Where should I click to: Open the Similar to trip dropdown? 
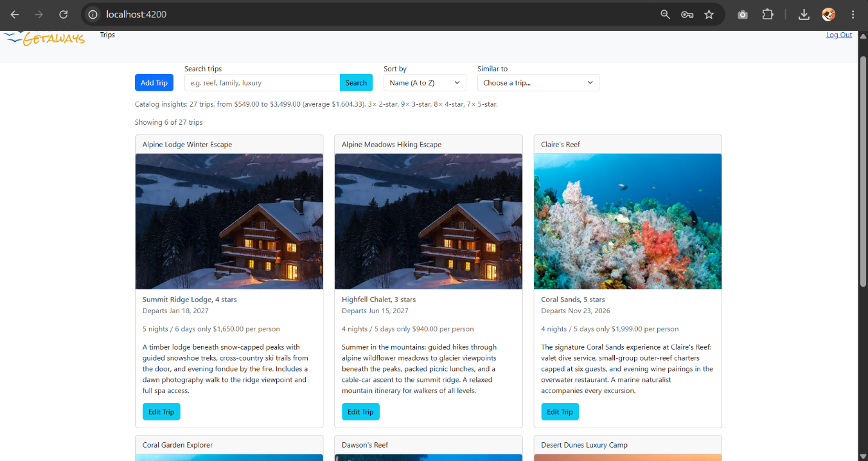point(538,82)
